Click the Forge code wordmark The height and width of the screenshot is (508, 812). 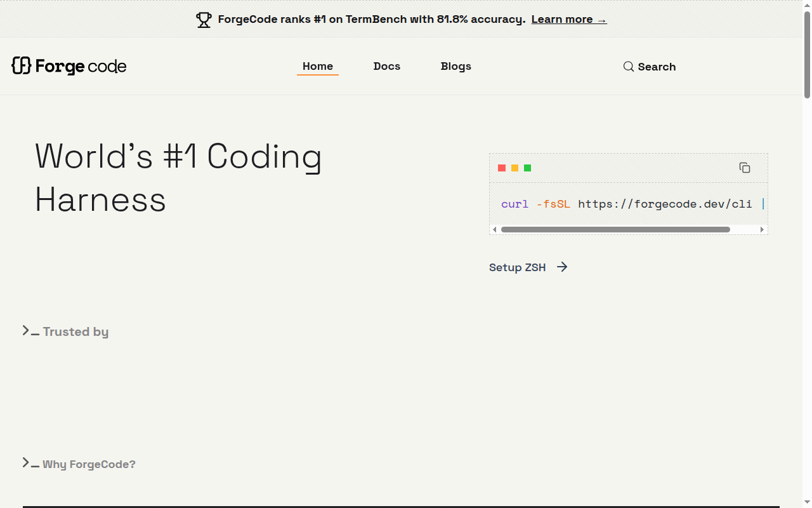81,66
